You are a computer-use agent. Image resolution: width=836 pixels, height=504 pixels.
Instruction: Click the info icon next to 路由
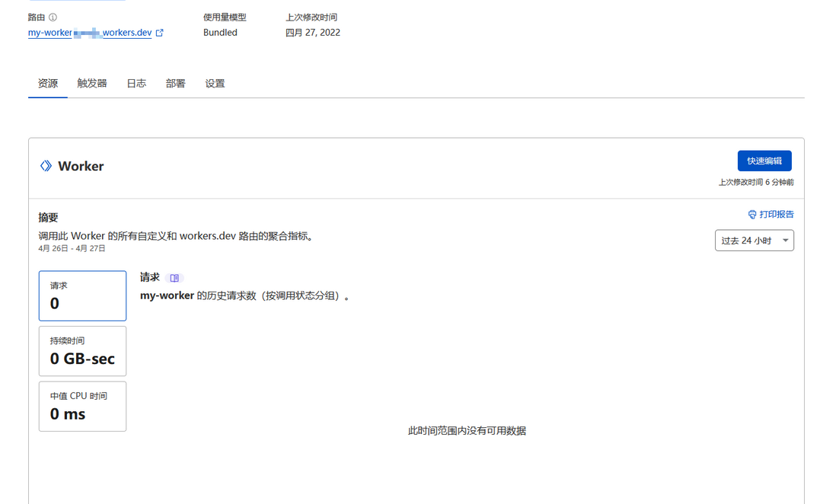coord(53,18)
